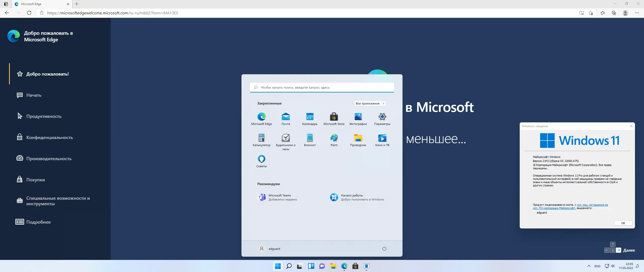This screenshot has width=644, height=272.
Task: Open Параметры from the Start menu
Action: click(x=382, y=117)
